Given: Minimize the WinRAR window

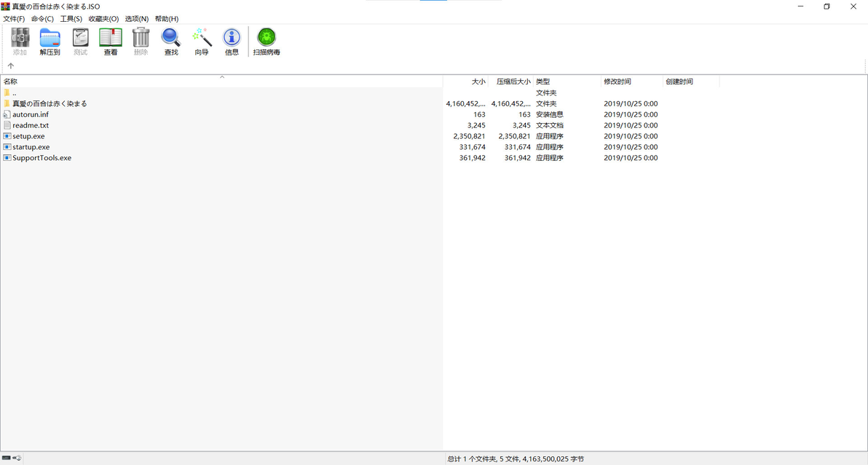Looking at the screenshot, I should pyautogui.click(x=800, y=7).
